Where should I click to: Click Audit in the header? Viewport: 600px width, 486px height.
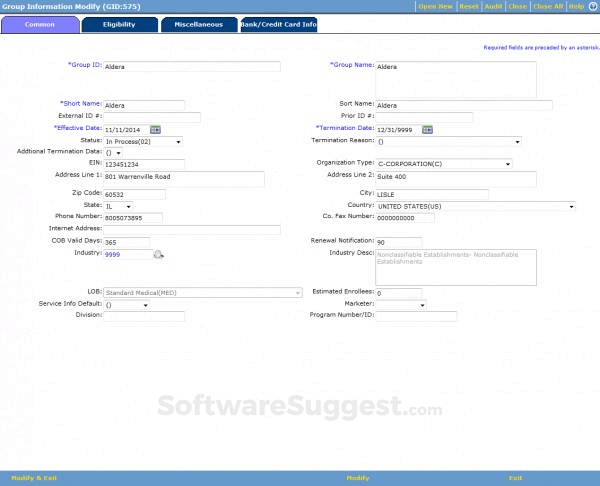pyautogui.click(x=493, y=6)
